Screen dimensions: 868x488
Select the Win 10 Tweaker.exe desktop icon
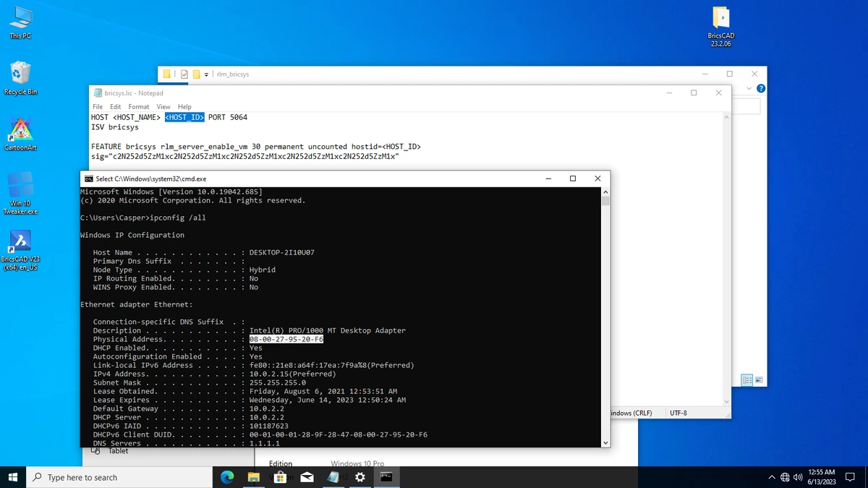pyautogui.click(x=20, y=193)
